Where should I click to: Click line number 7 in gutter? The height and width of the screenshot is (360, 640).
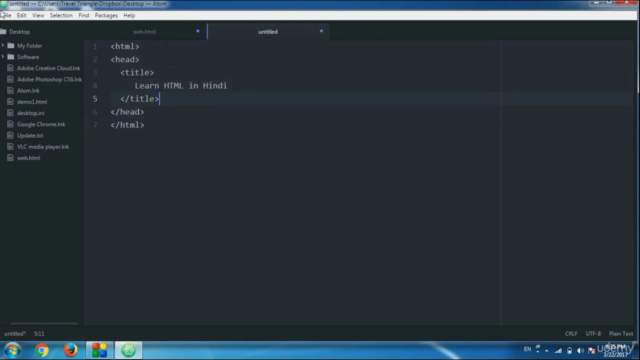tap(95, 125)
